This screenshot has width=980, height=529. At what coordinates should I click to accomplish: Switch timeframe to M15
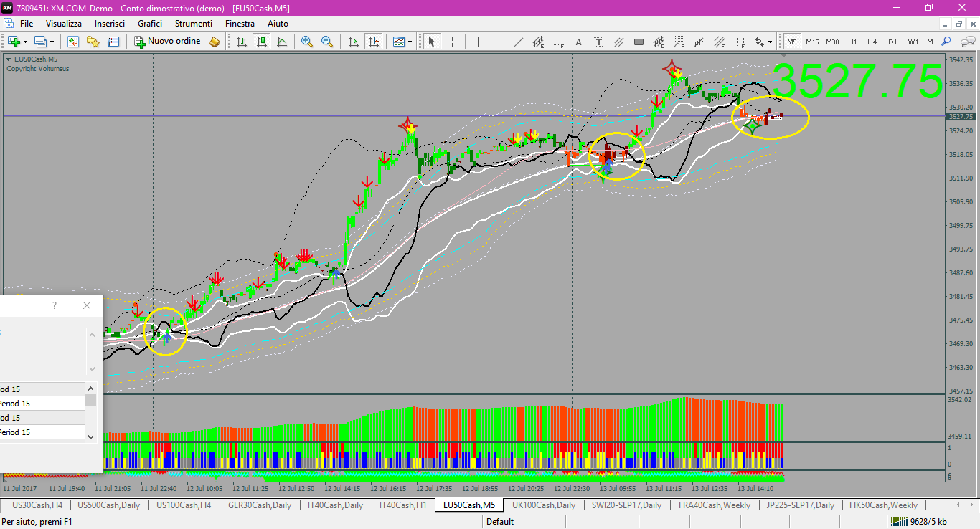coord(812,42)
